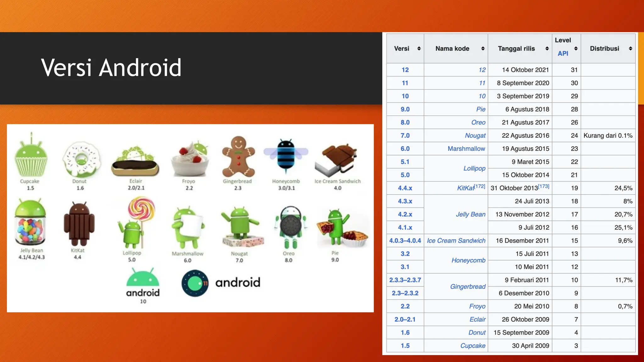
Task: Select the '24,5%' distribution value
Action: point(624,188)
